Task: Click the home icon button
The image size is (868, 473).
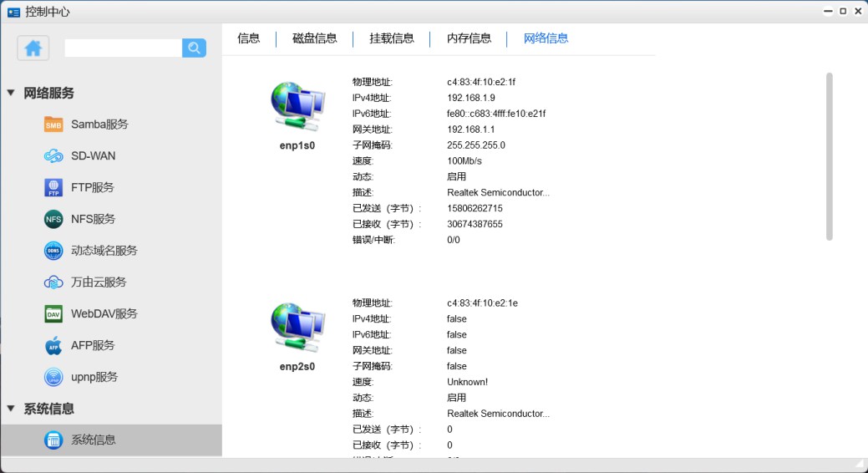Action: [x=33, y=48]
